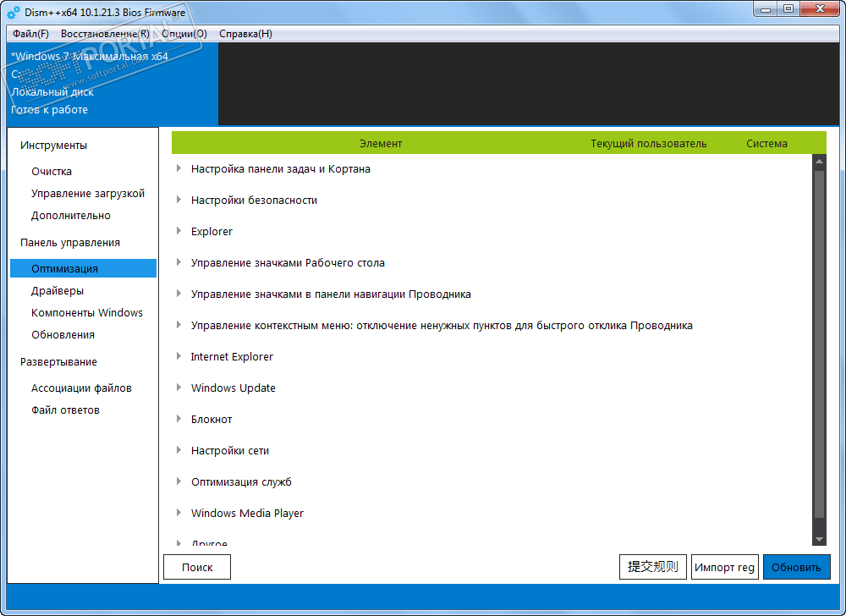Expand the Explorer group arrow
Image resolution: width=846 pixels, height=616 pixels.
(179, 231)
